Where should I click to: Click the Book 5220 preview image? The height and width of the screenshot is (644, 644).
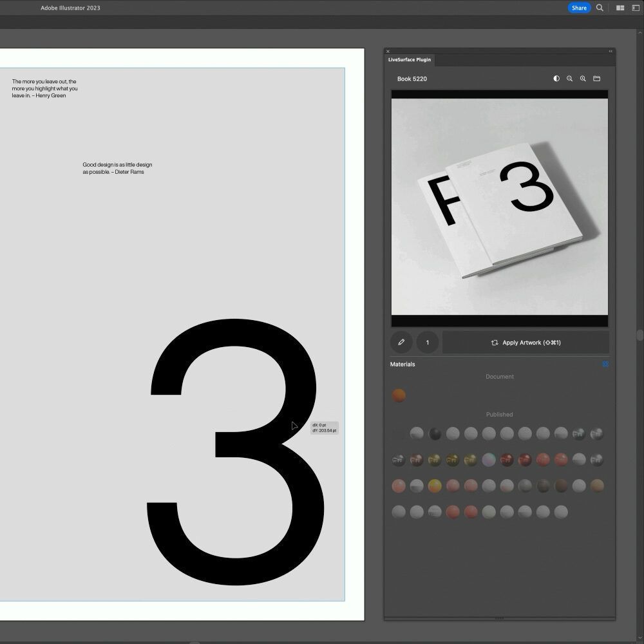coord(500,207)
